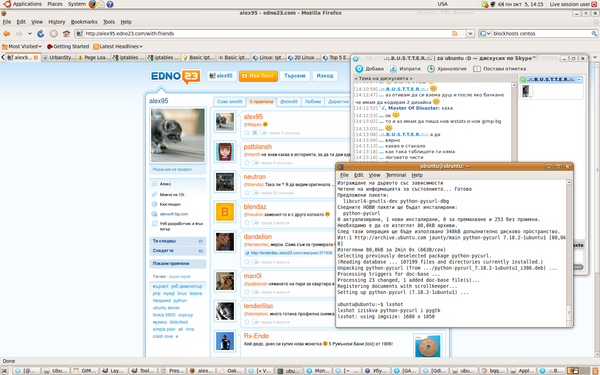Click Firefox home icon in toolbar

66,34
